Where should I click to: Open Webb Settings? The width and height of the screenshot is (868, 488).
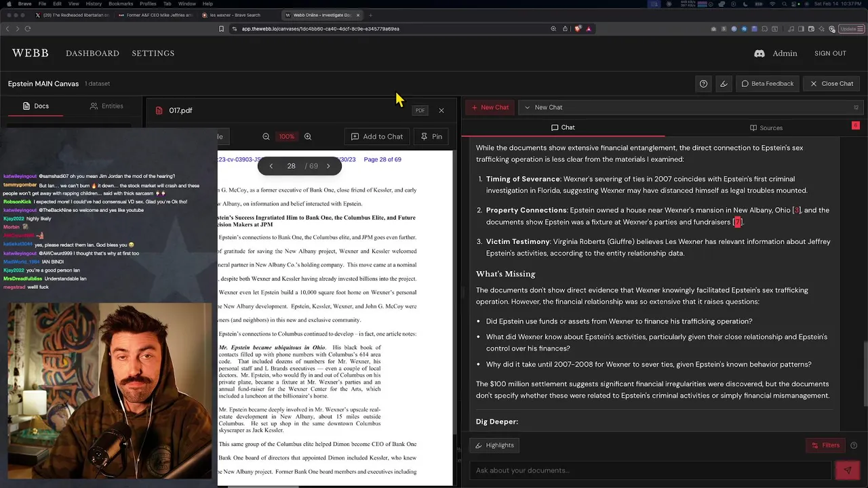(x=153, y=53)
